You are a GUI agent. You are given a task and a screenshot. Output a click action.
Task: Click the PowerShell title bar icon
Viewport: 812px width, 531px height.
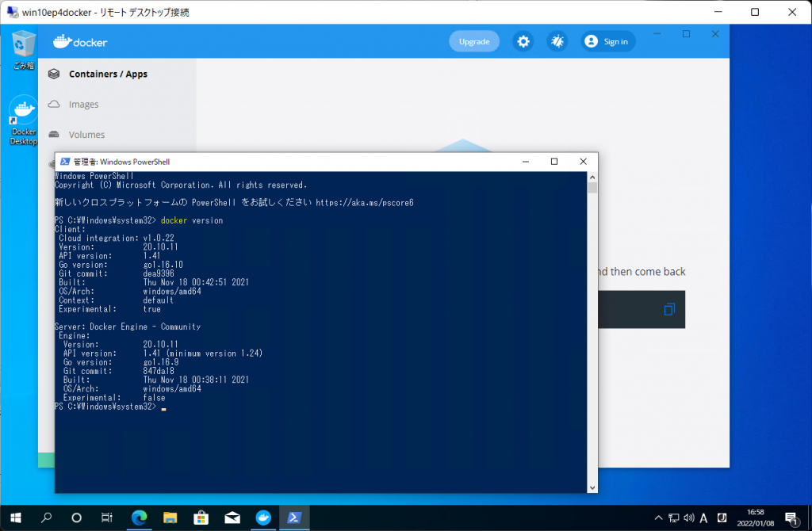click(x=65, y=162)
